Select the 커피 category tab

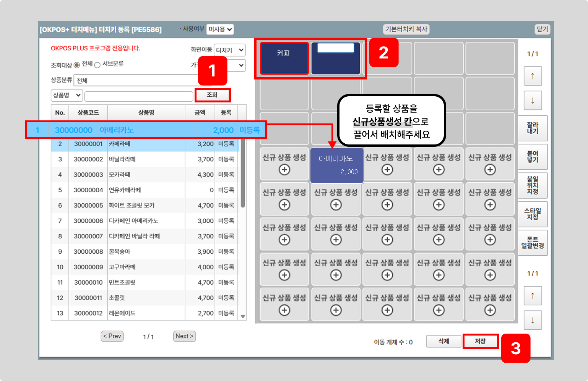tap(284, 58)
